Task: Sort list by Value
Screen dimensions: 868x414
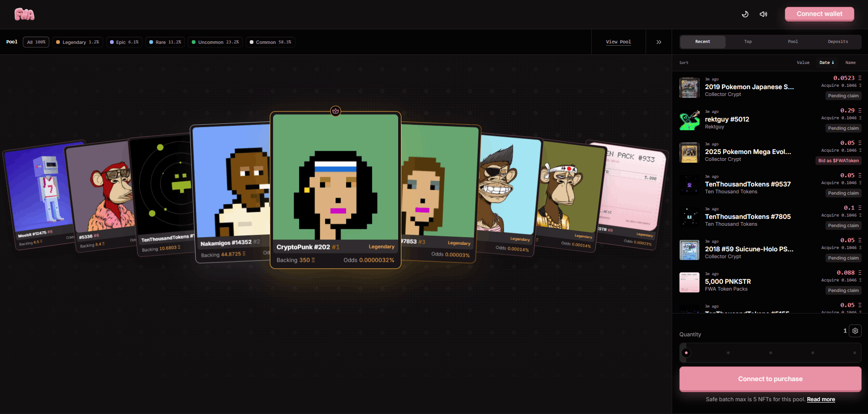Action: click(803, 63)
